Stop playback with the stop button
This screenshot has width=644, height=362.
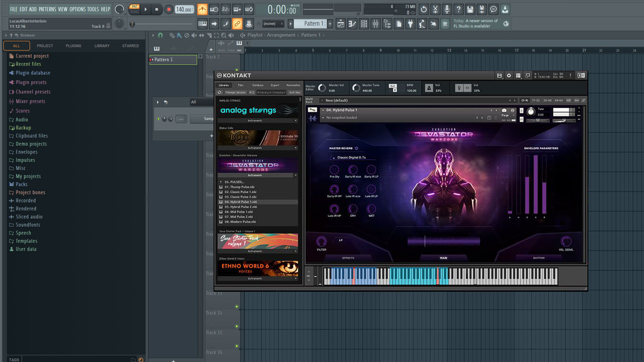coord(157,9)
